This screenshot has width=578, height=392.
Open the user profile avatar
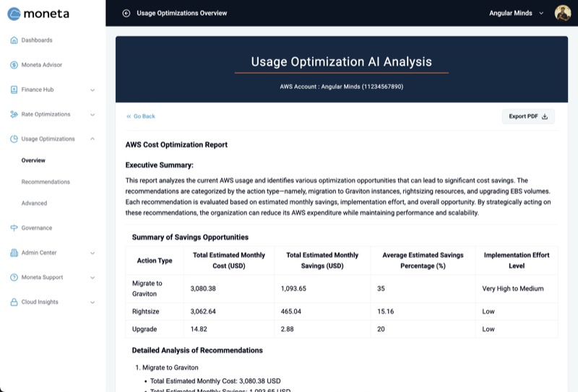[x=563, y=13]
